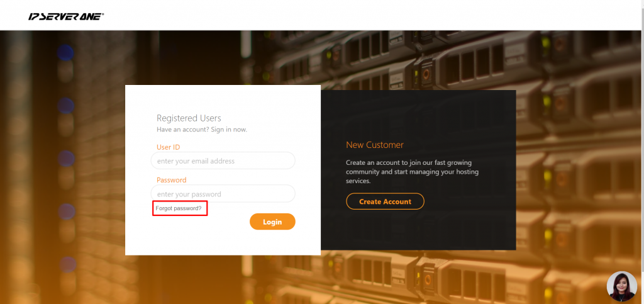Click the User ID label
This screenshot has height=304, width=644.
[x=169, y=147]
